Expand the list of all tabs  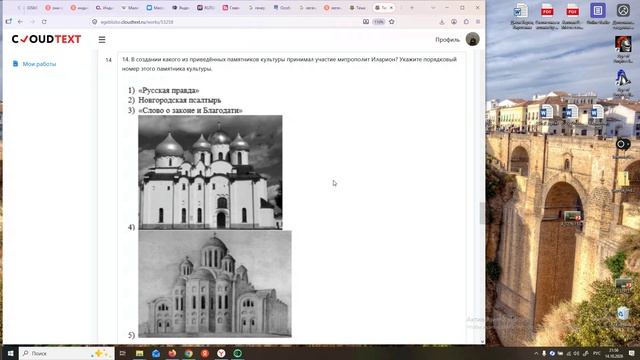point(433,7)
